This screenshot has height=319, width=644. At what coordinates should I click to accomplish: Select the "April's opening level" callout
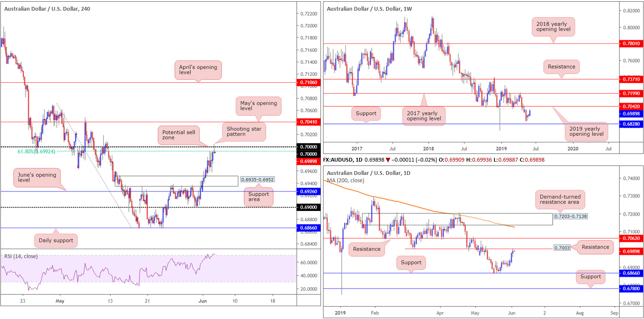pos(198,70)
